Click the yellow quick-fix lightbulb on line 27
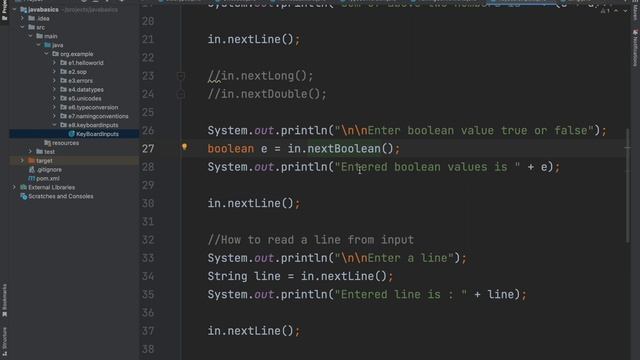640x360 pixels. coord(184,147)
